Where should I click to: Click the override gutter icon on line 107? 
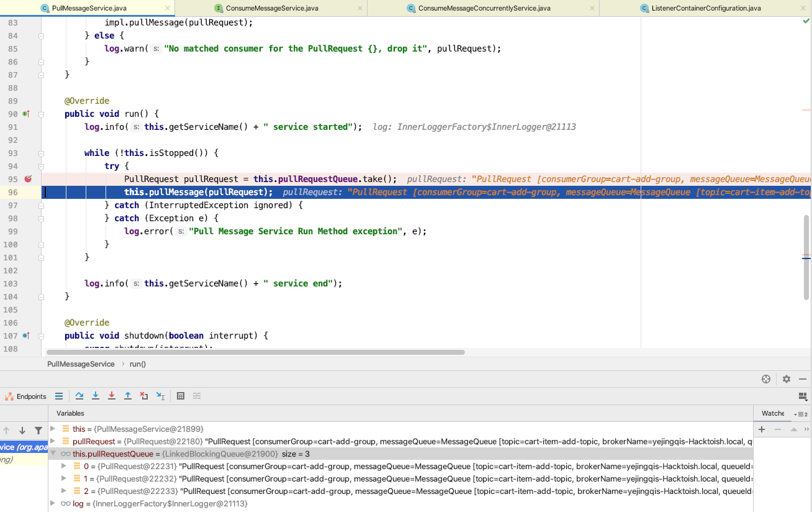pos(25,336)
